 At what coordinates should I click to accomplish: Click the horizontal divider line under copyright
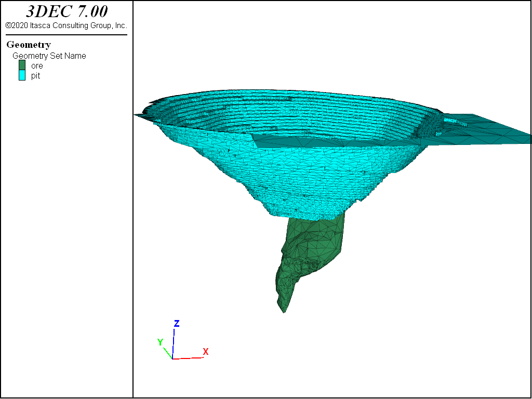[66, 35]
